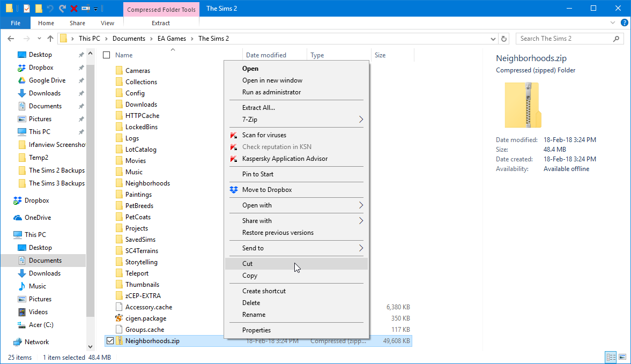Select Network in the navigation pane
The width and height of the screenshot is (631, 364).
coord(36,342)
